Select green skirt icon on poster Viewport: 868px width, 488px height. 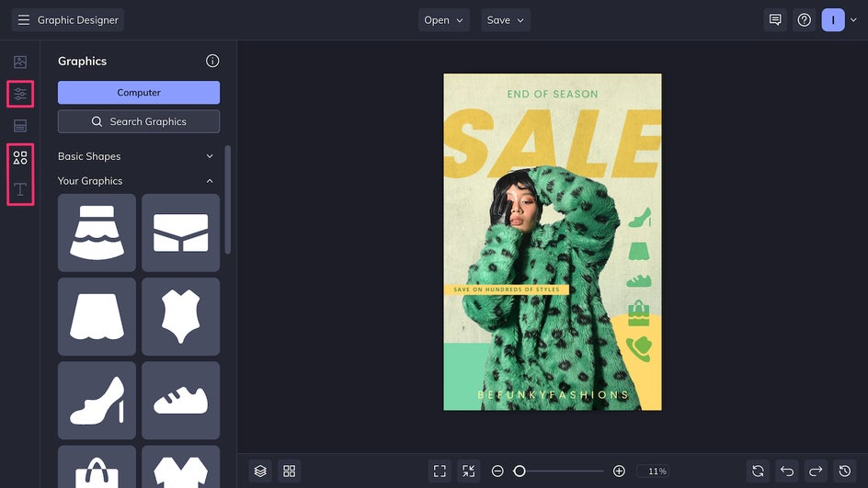(639, 251)
